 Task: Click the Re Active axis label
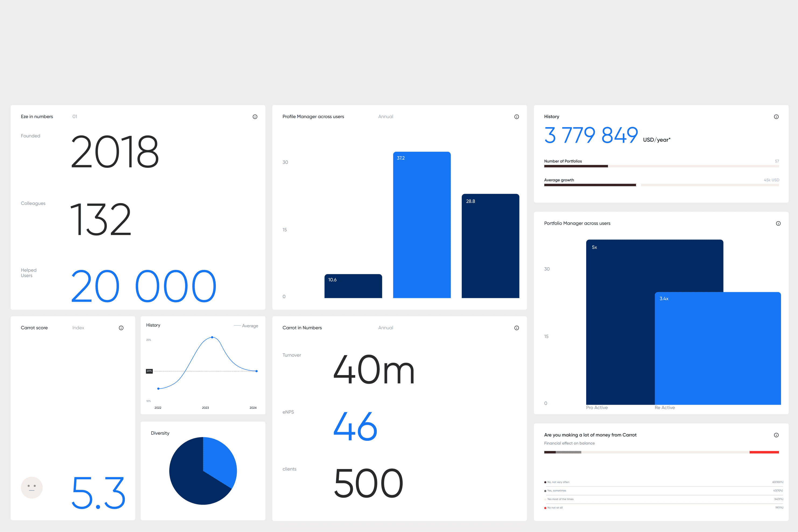click(x=665, y=407)
